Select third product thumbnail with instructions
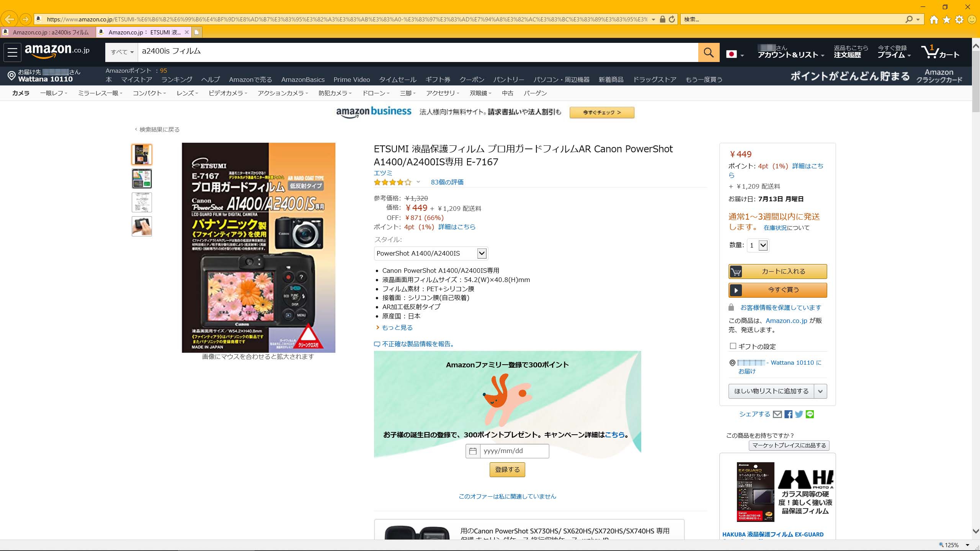Viewport: 980px width, 551px height. click(x=142, y=202)
